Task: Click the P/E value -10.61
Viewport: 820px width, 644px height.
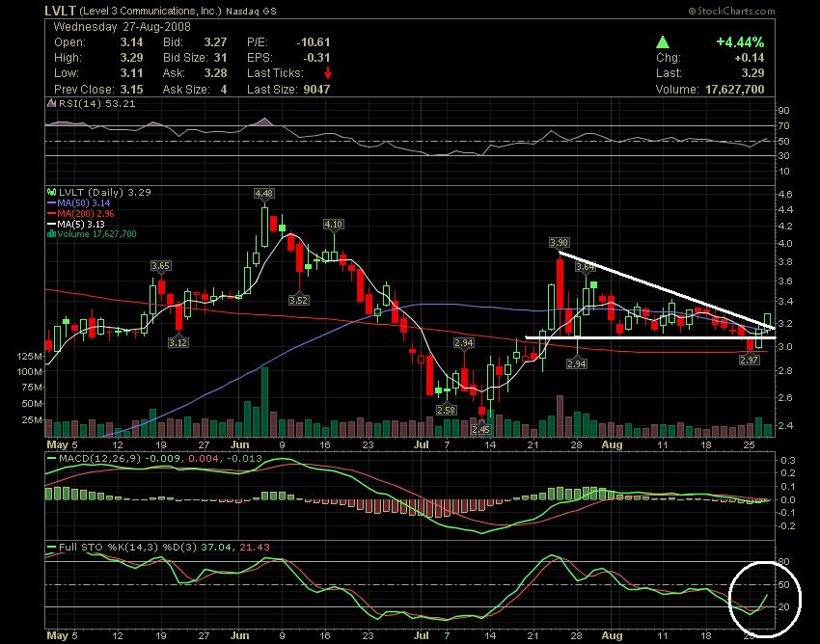Action: tap(314, 42)
